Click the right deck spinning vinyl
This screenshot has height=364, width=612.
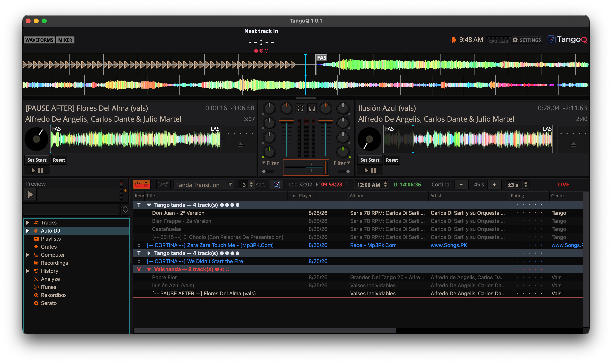tap(369, 139)
